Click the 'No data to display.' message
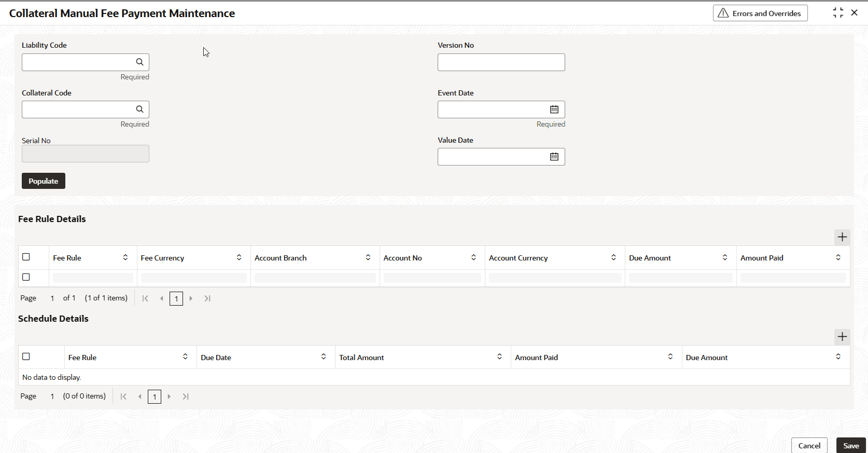Viewport: 868px width, 453px height. (52, 377)
